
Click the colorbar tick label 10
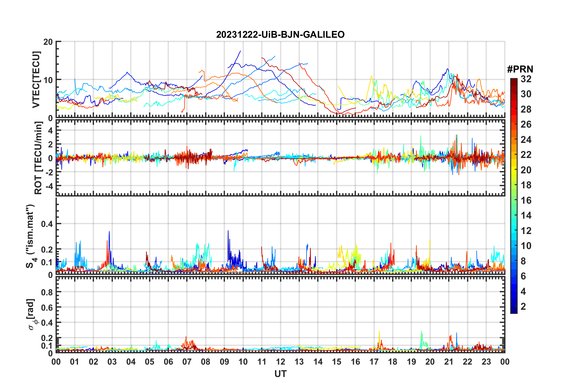[526, 246]
